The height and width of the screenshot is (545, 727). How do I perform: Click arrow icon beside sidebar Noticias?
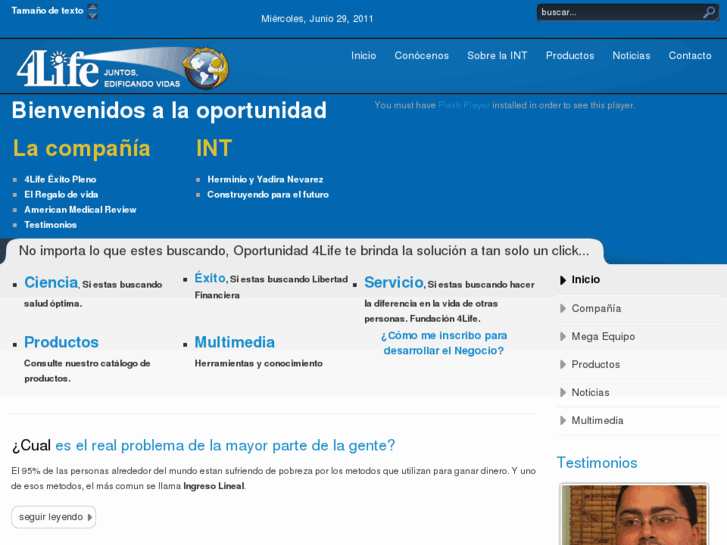coord(563,392)
